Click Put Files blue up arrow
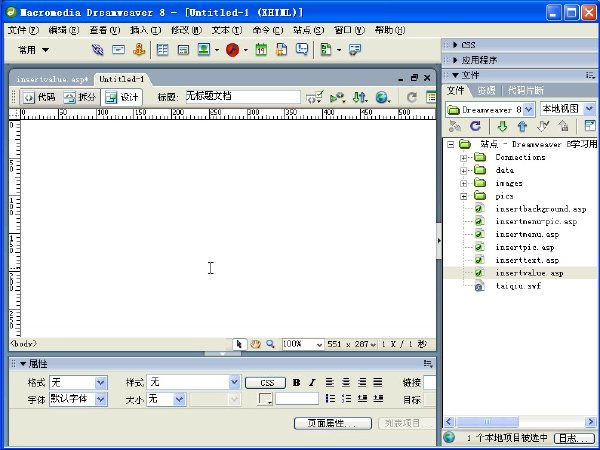The height and width of the screenshot is (450, 600). pos(522,126)
